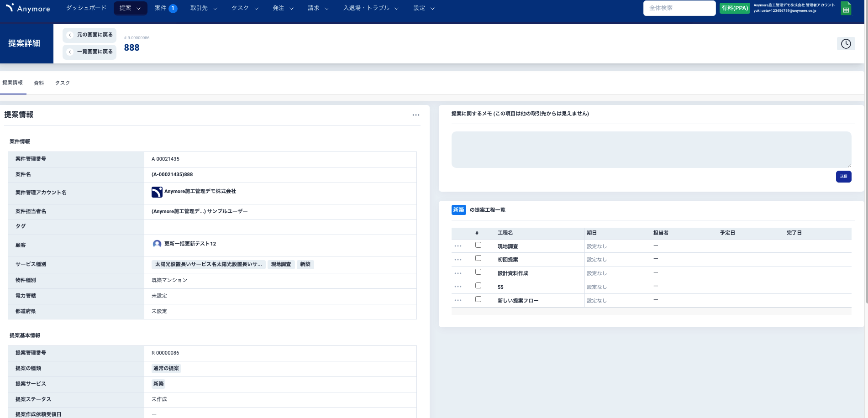Image resolution: width=868 pixels, height=418 pixels.
Task: Click the 有料(PPA) plan badge
Action: tap(734, 8)
